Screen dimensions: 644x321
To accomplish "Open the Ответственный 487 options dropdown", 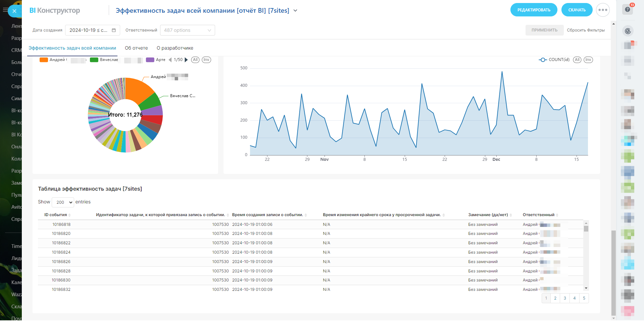I will tap(187, 30).
